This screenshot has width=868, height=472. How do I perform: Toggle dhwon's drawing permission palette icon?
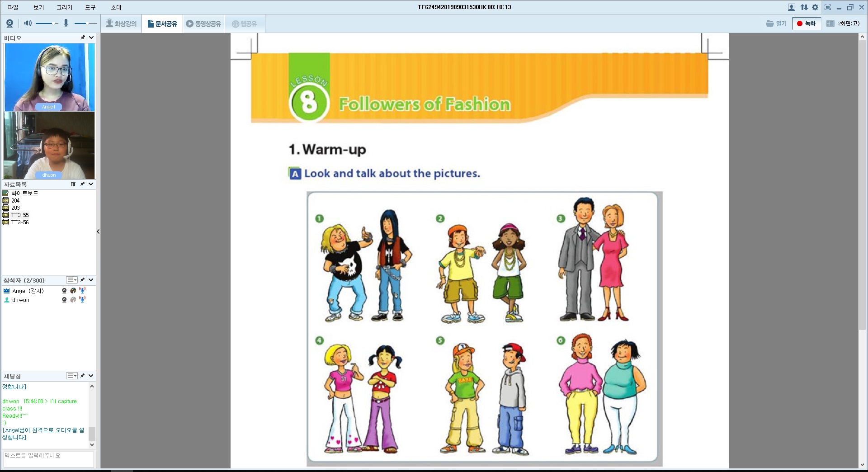tap(73, 300)
